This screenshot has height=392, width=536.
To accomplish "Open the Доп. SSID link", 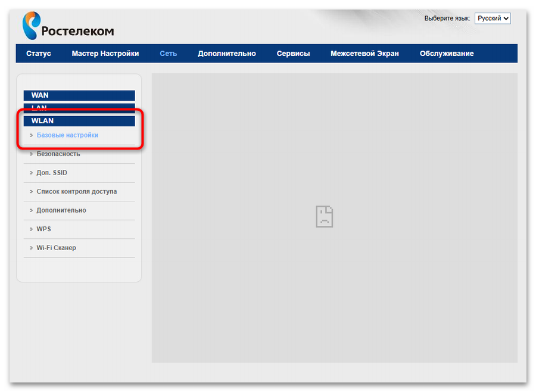I will [52, 173].
